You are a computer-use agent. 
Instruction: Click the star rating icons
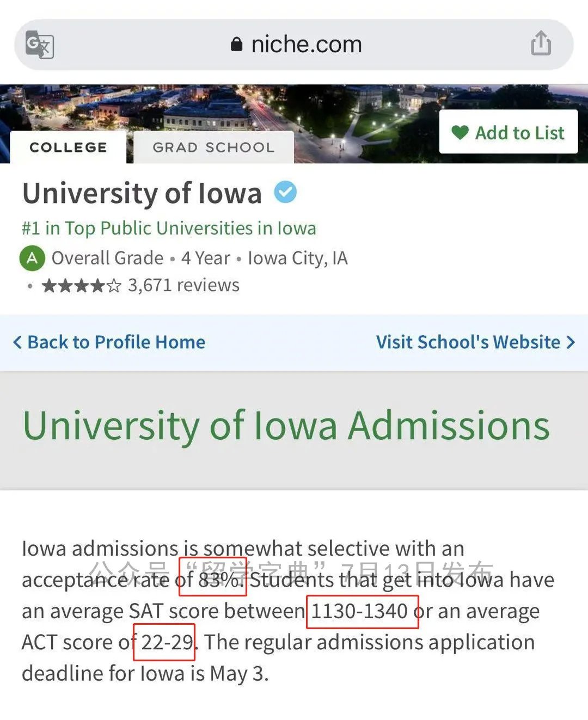click(x=82, y=285)
